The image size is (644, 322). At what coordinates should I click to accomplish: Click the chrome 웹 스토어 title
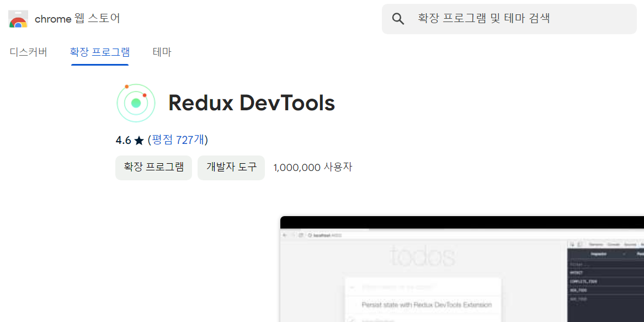click(x=77, y=18)
